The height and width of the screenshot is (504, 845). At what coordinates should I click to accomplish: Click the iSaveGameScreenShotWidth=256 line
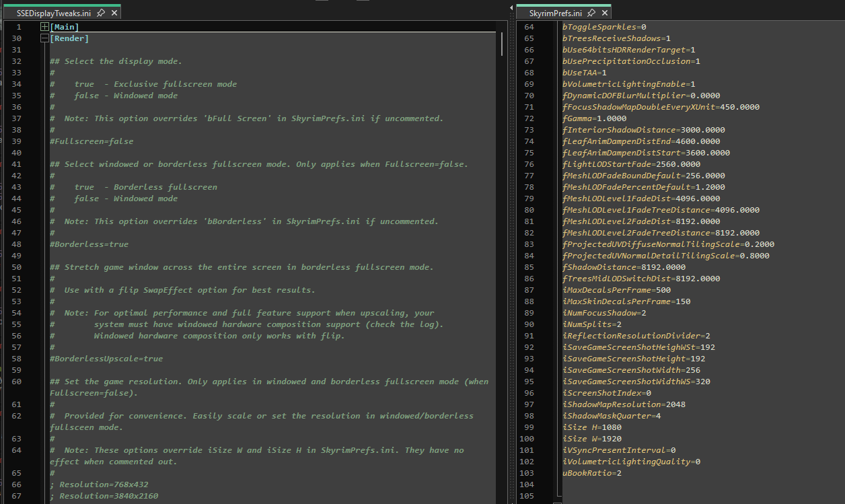pyautogui.click(x=631, y=370)
